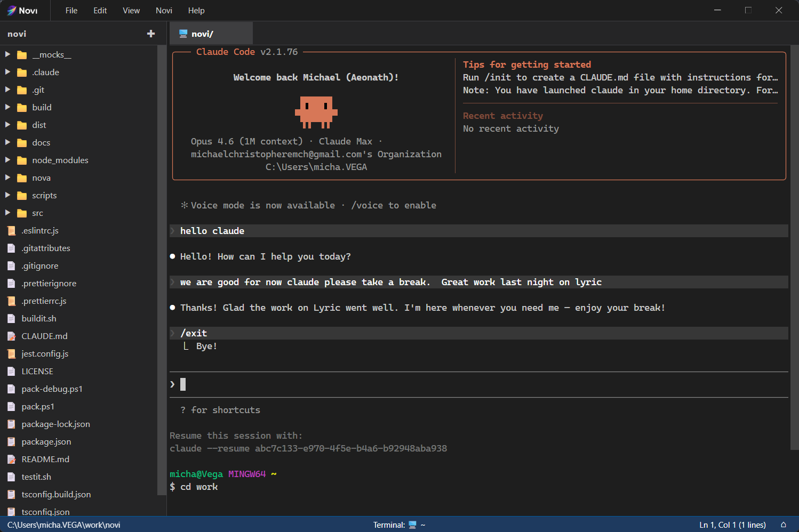Expand the scripts folder arrow
This screenshot has width=799, height=532.
point(7,195)
